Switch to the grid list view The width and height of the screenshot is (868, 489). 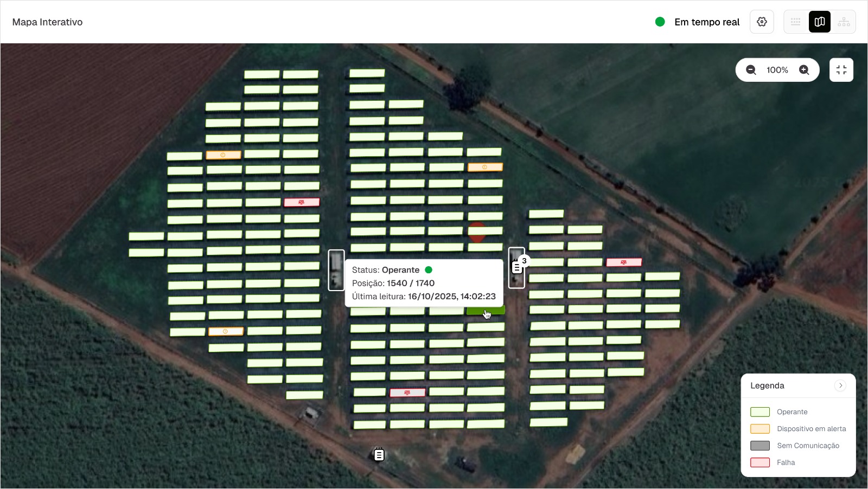coord(796,22)
